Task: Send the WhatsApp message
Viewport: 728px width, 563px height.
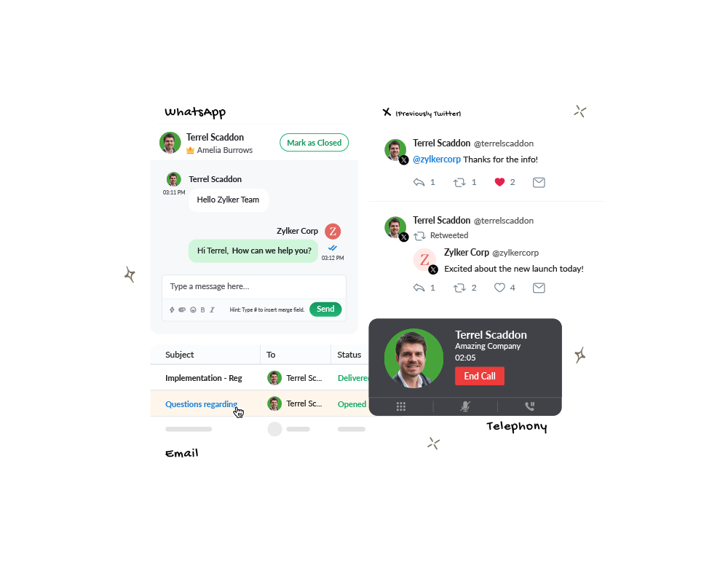Action: point(325,309)
